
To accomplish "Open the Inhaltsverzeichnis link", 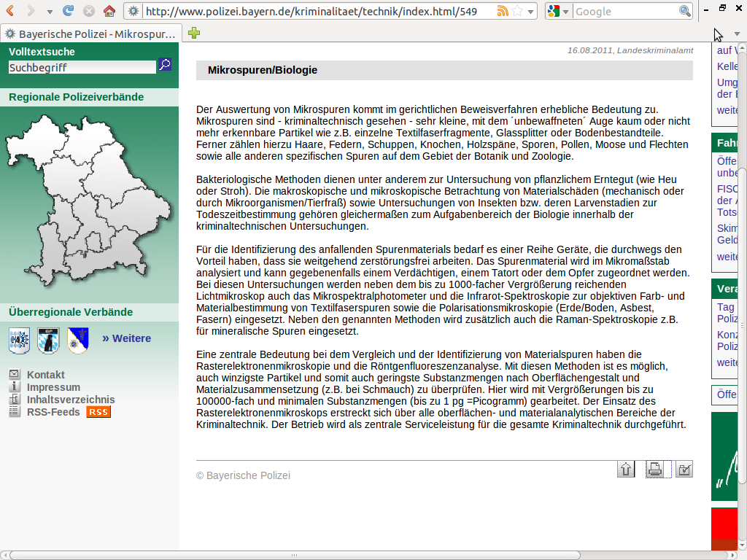I will pos(71,400).
